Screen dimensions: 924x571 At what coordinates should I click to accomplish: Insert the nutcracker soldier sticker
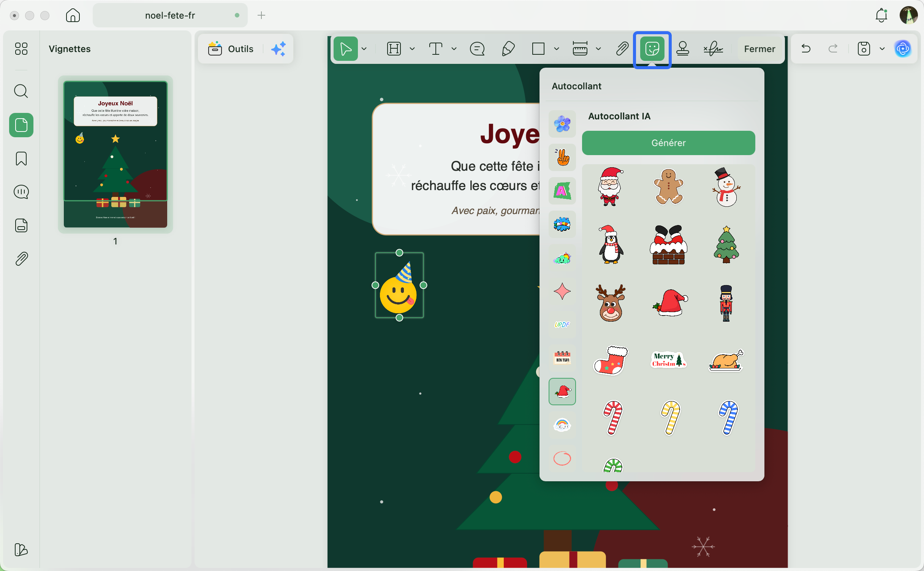tap(726, 303)
